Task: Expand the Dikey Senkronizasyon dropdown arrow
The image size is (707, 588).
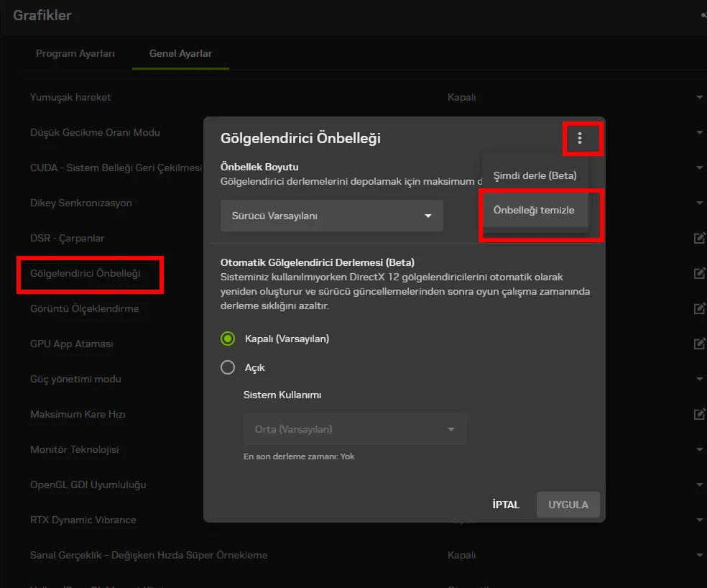Action: [699, 203]
